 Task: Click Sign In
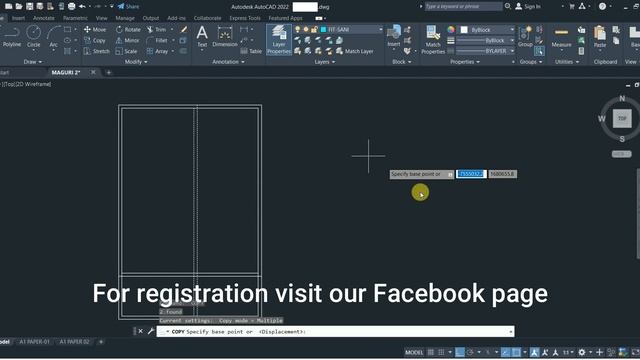coord(528,7)
